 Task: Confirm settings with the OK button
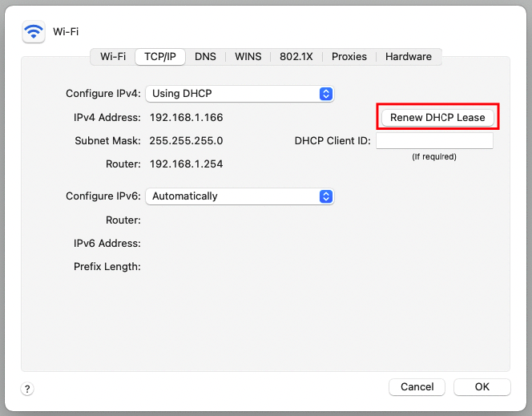tap(482, 387)
